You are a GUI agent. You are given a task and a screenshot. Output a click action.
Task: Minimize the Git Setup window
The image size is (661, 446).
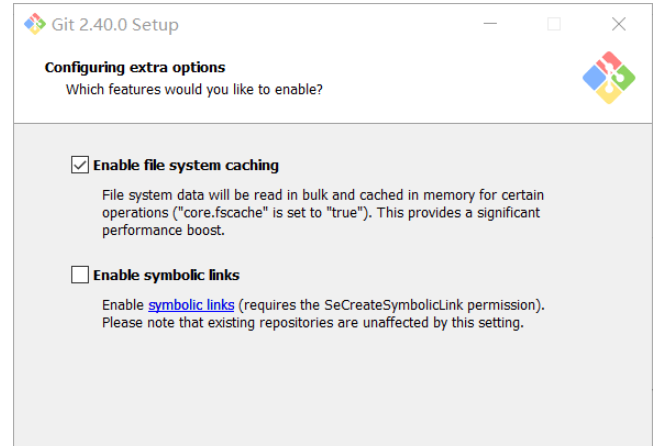pos(489,24)
